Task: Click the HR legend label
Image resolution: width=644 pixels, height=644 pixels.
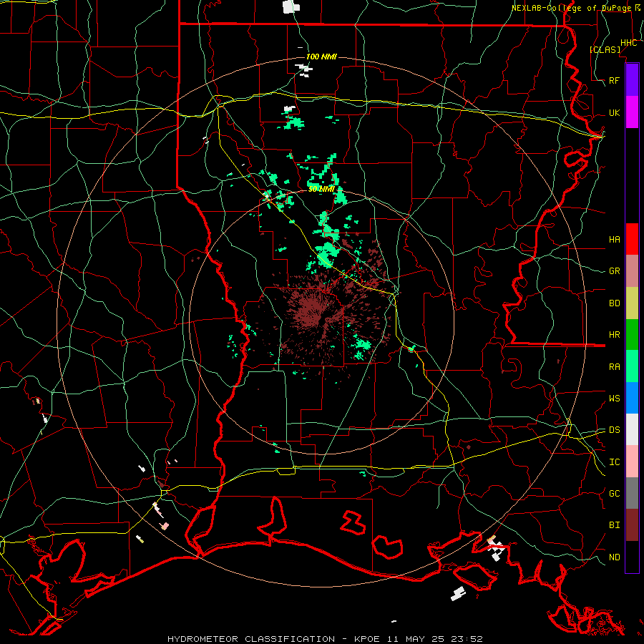Action: coord(614,335)
